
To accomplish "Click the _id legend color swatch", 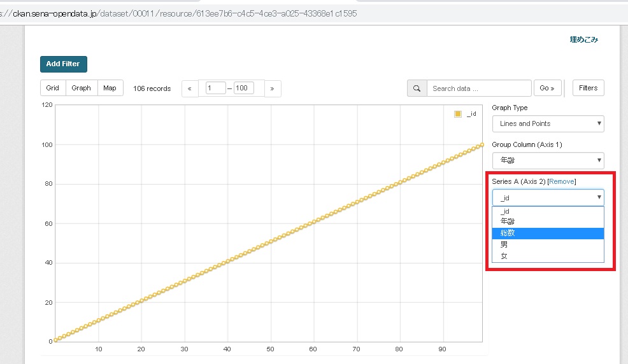I will click(458, 114).
